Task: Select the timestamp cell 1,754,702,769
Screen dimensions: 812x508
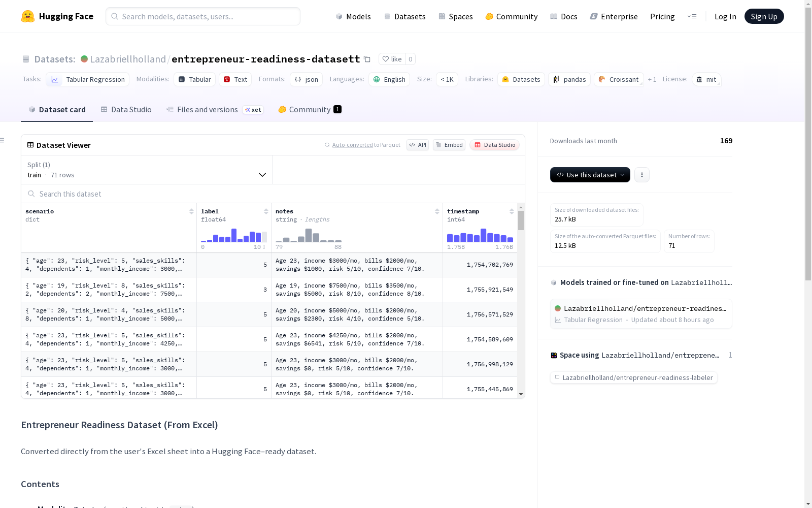Action: [x=480, y=265]
